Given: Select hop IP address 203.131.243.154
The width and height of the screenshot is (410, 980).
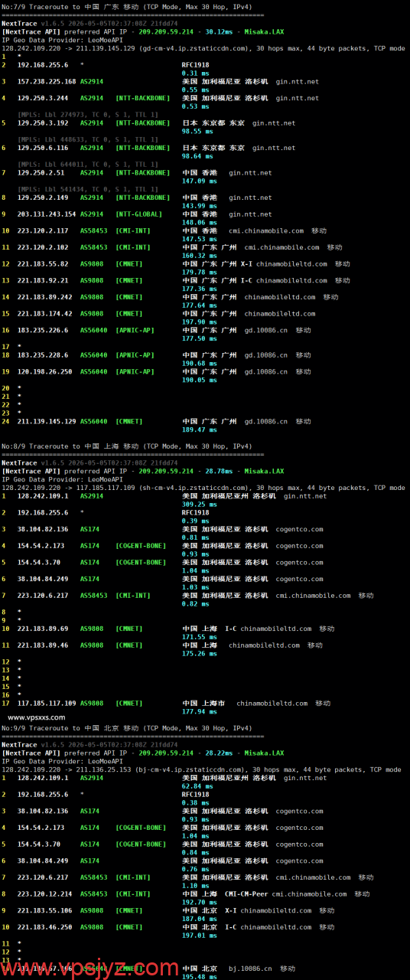Looking at the screenshot, I should click(47, 214).
